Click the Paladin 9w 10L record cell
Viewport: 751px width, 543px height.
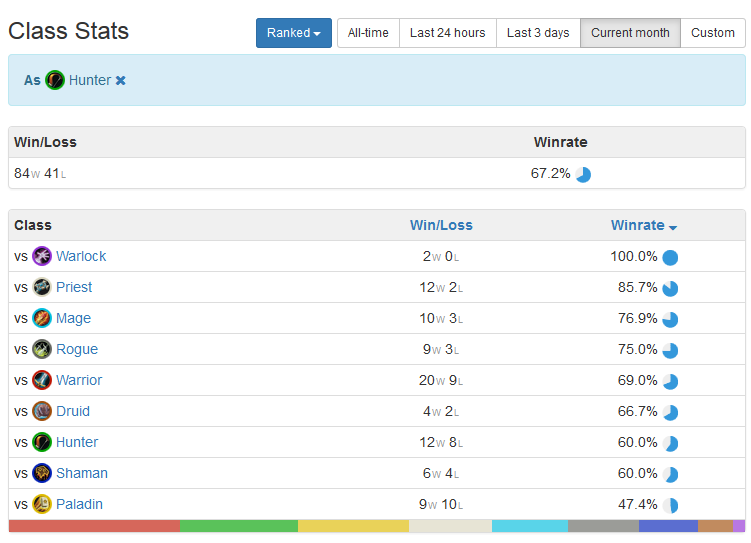(x=441, y=504)
